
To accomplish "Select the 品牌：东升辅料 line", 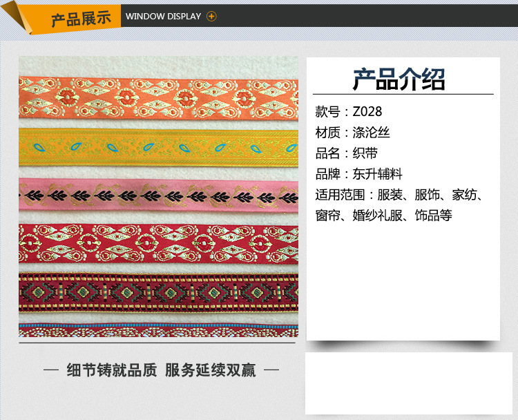I will (358, 174).
